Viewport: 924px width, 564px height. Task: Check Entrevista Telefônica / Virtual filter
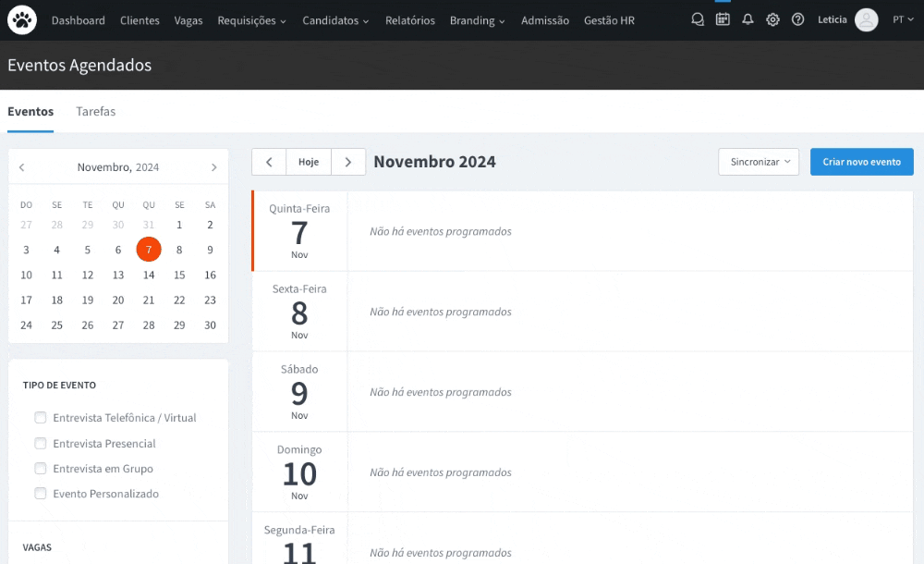pos(41,418)
